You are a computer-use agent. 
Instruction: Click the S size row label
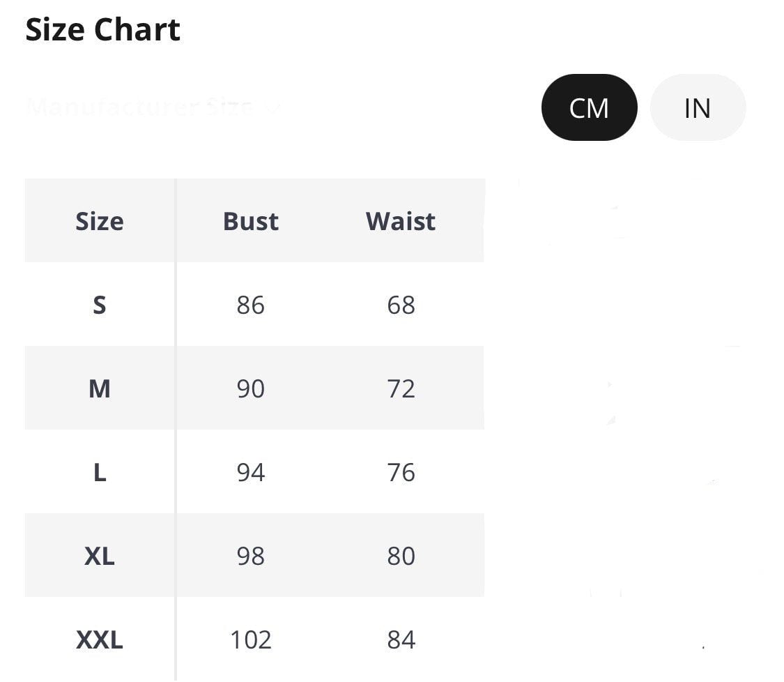pos(100,305)
